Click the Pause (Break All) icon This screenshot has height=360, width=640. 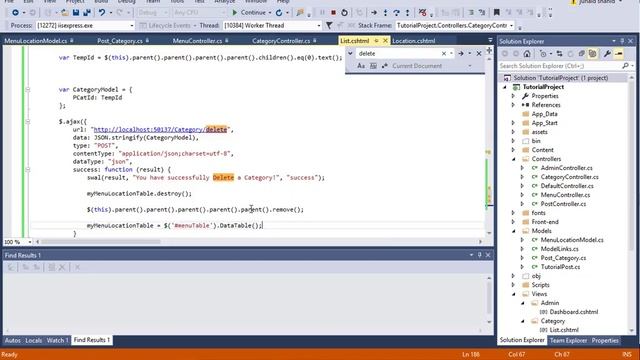322,13
